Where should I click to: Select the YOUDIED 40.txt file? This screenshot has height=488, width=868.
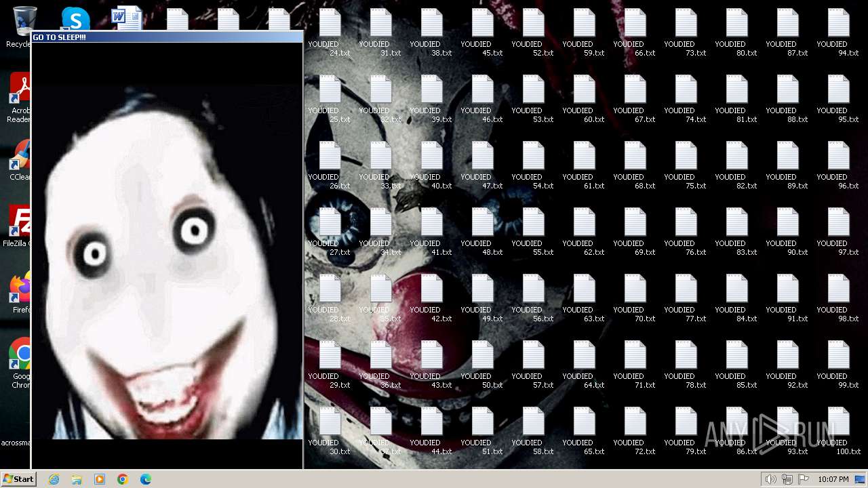(x=431, y=166)
